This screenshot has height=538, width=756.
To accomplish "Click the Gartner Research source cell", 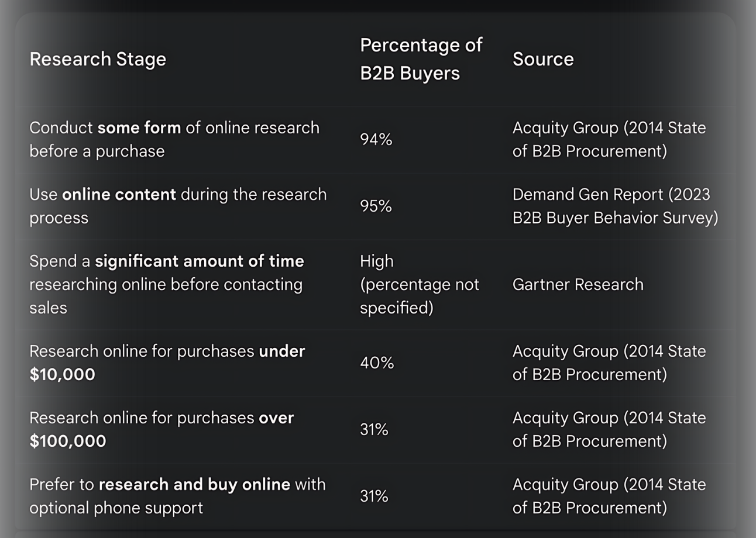I will click(578, 284).
